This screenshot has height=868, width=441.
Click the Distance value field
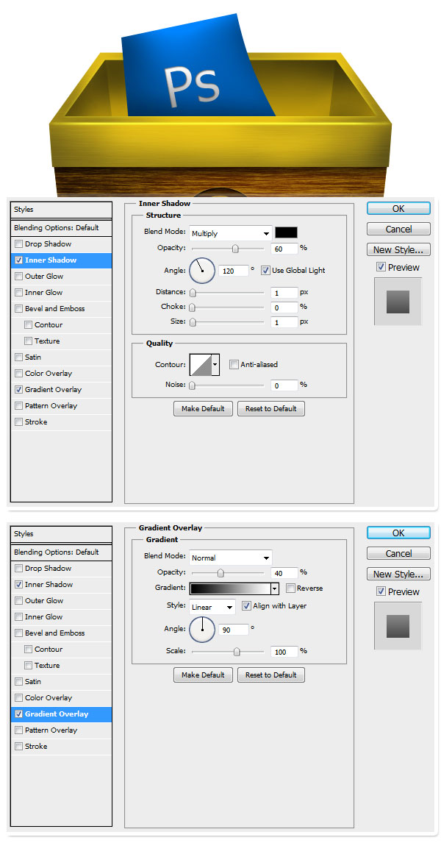[x=284, y=293]
